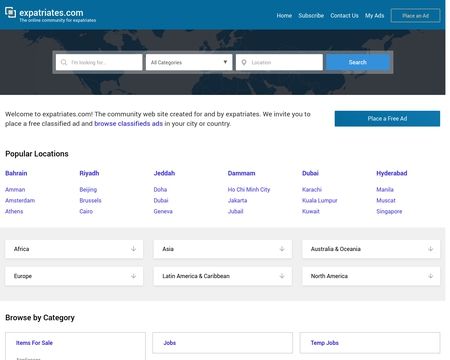Select the Athens location
The width and height of the screenshot is (450, 360).
click(x=14, y=211)
